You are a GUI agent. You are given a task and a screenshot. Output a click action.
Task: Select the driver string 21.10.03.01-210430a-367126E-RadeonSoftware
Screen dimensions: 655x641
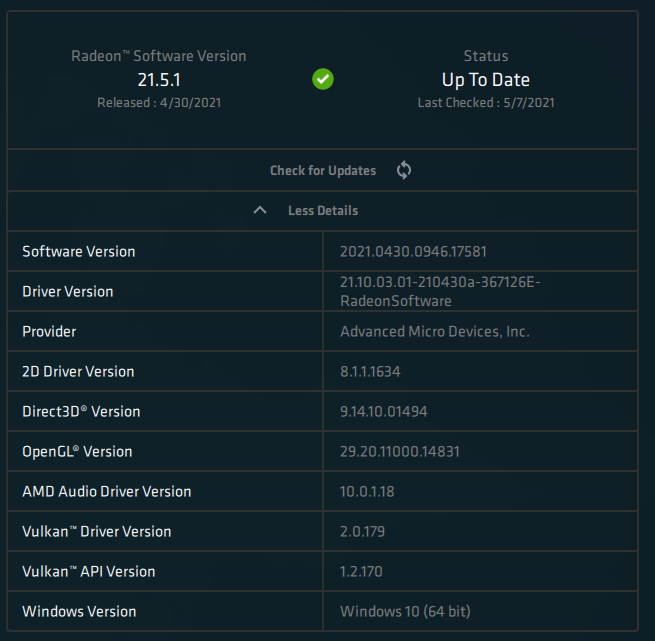(x=440, y=292)
